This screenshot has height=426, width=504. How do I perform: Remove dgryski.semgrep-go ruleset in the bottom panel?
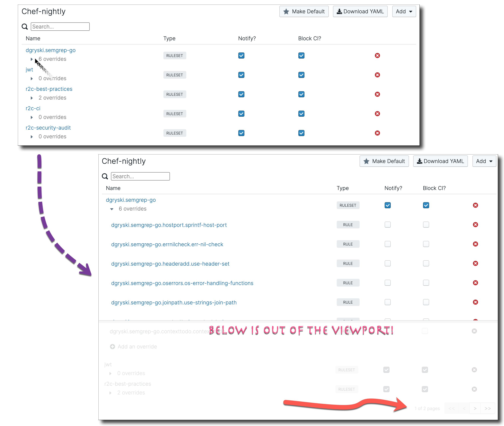475,205
